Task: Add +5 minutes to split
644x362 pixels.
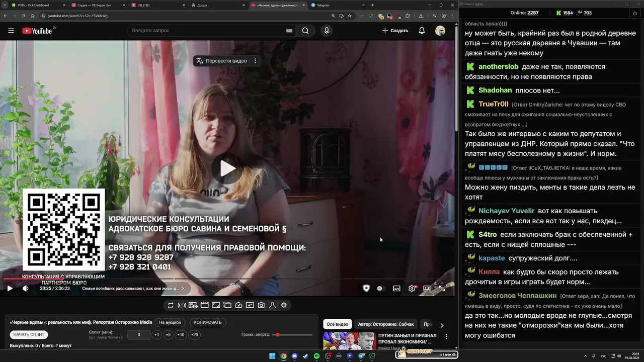Action: (x=168, y=335)
